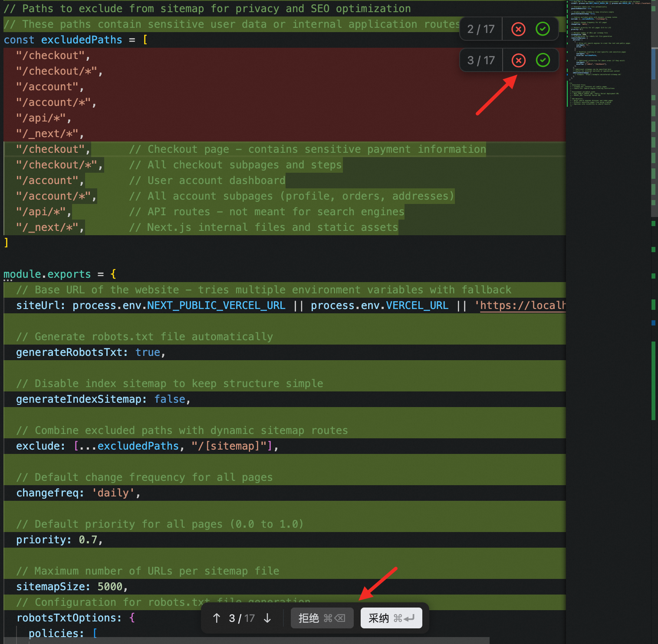
Task: Click the removed "/checkout" line in red
Action: coord(53,56)
